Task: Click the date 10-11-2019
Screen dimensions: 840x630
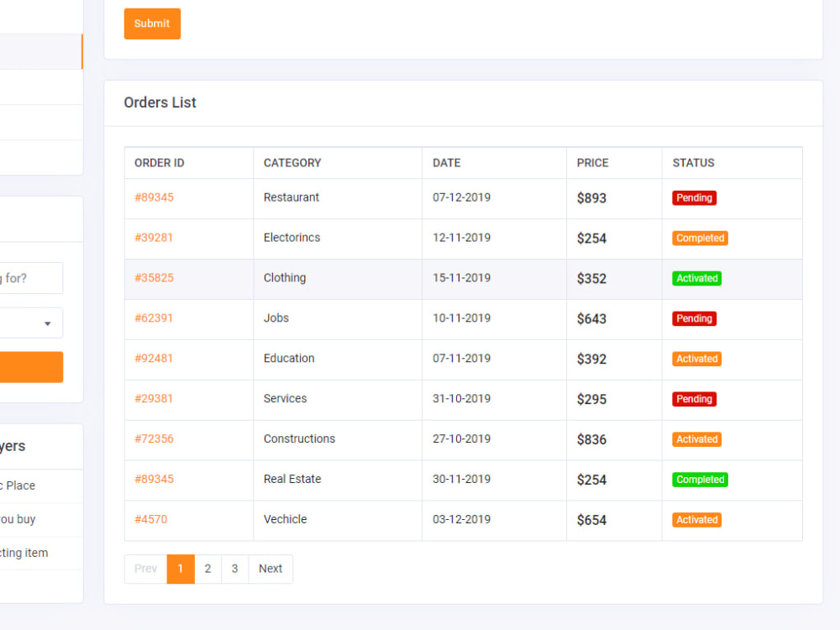Action: pos(462,318)
